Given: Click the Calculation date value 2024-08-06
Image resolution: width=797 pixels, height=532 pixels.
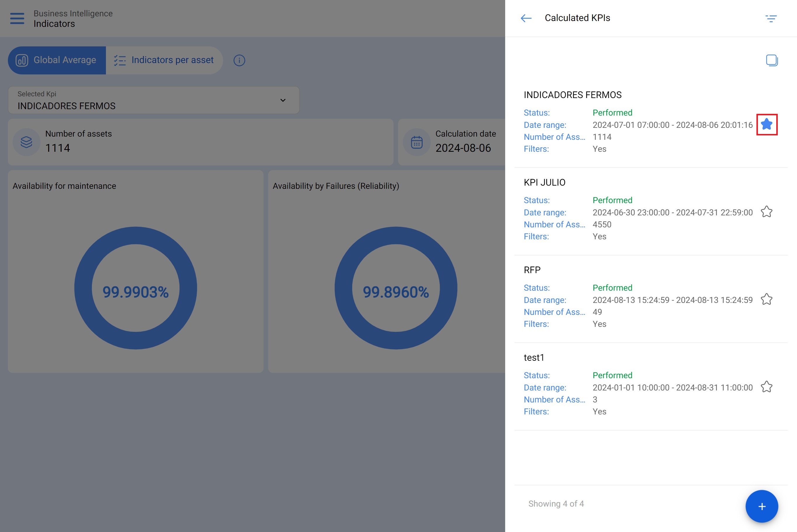Looking at the screenshot, I should pos(463,148).
